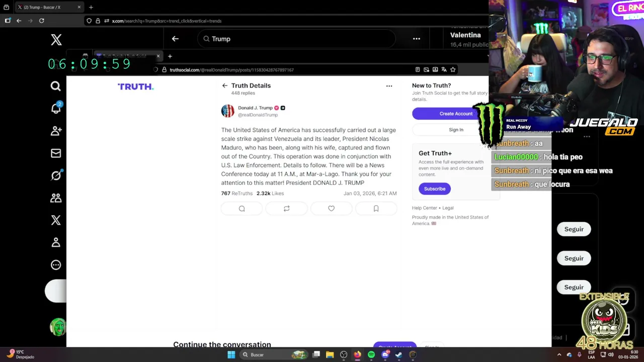Click the green avatar account icon

pos(58,327)
